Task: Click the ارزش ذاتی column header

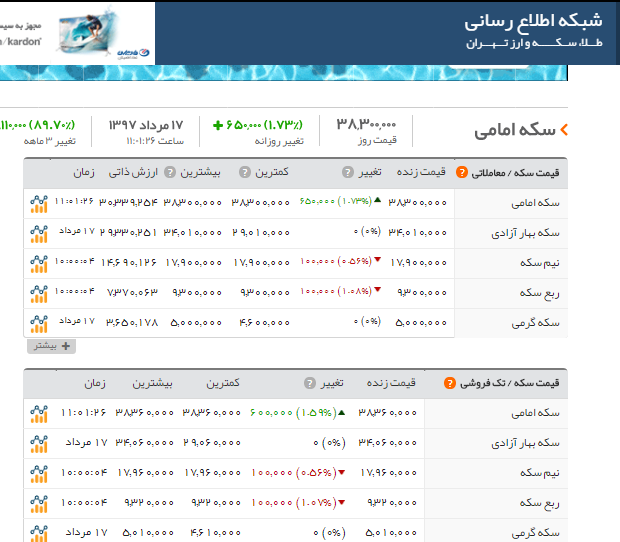Action: pos(133,172)
